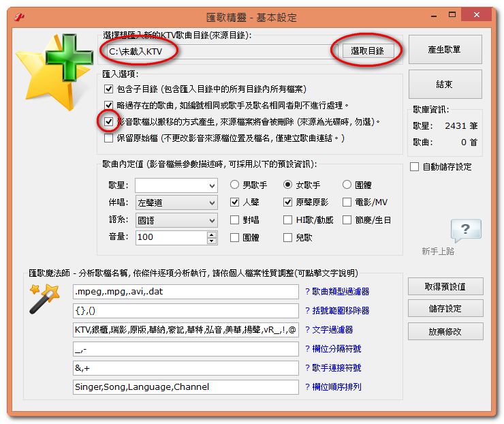Enable 保留原始檔 checkbox
Image resolution: width=504 pixels, height=424 pixels.
pyautogui.click(x=108, y=138)
